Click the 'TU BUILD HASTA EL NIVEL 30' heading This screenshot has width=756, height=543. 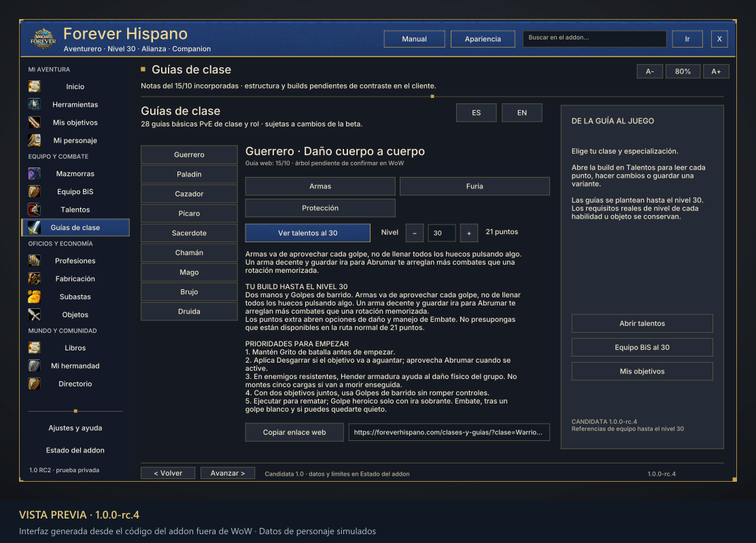tap(296, 286)
